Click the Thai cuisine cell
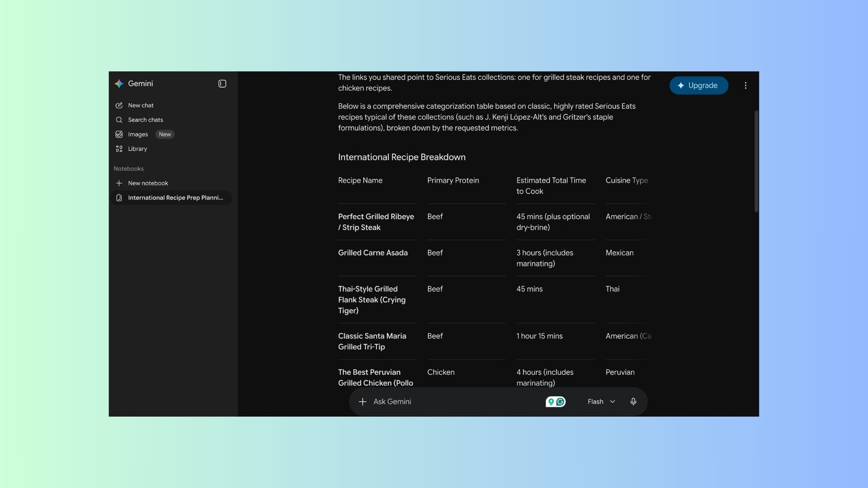 [613, 289]
